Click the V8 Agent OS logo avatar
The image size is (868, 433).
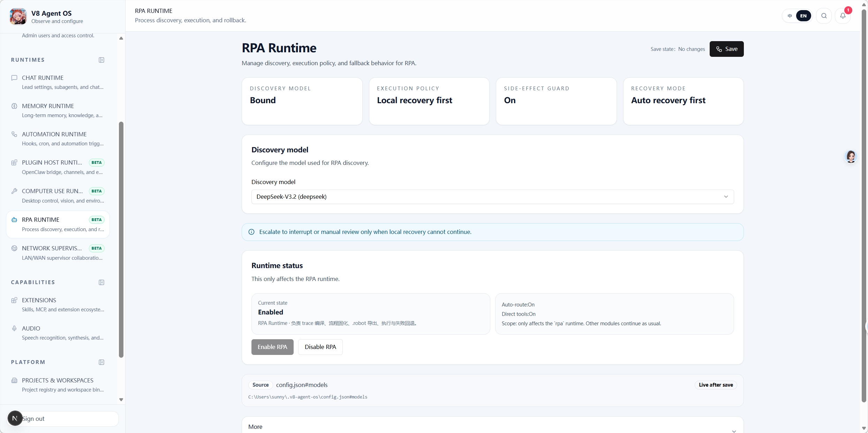18,16
